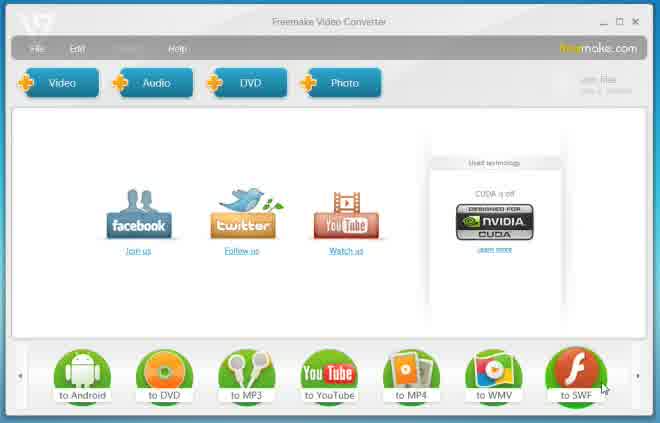Image resolution: width=660 pixels, height=423 pixels.
Task: Pick the 'to WMV' output format
Action: [x=494, y=377]
